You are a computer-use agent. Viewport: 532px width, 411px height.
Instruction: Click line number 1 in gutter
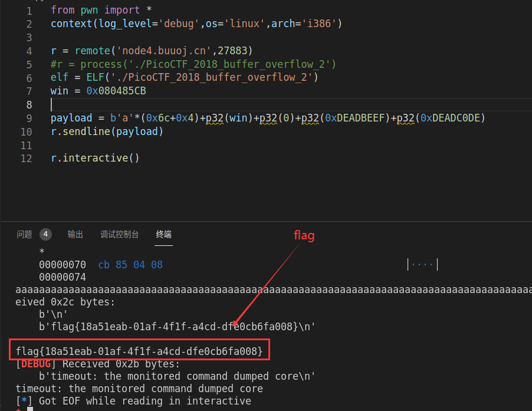(29, 11)
